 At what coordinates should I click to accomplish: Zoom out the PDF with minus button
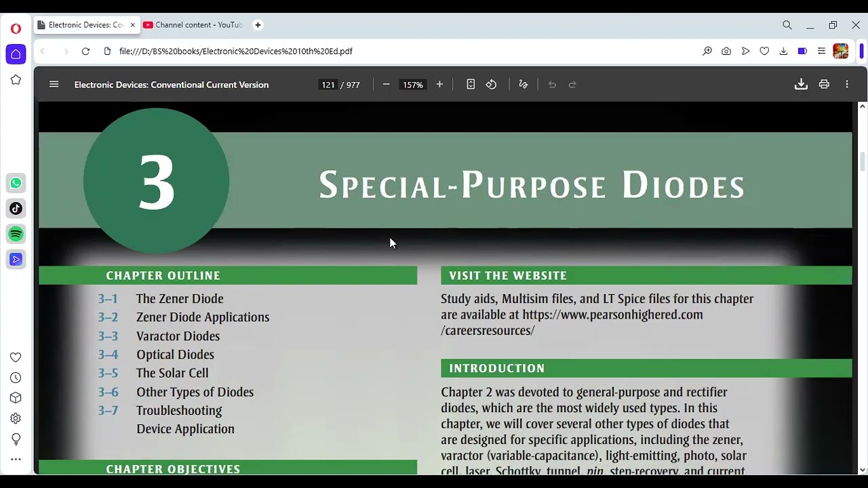[386, 85]
